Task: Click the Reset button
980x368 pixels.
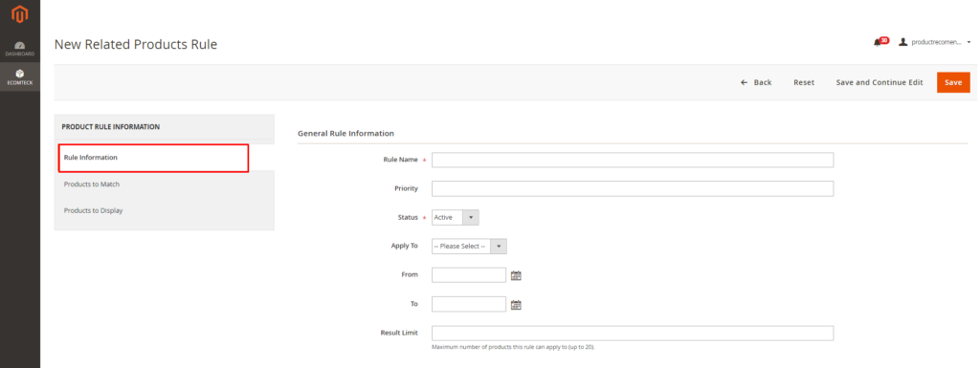Action: click(804, 82)
